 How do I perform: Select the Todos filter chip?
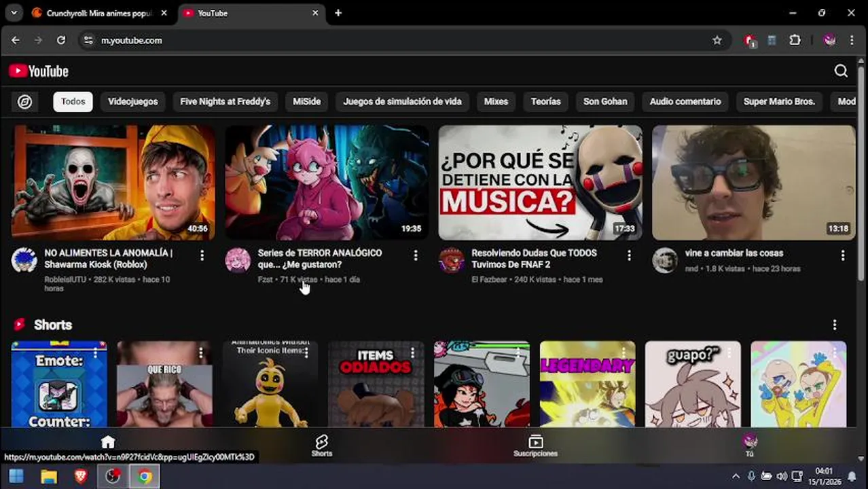pyautogui.click(x=73, y=102)
